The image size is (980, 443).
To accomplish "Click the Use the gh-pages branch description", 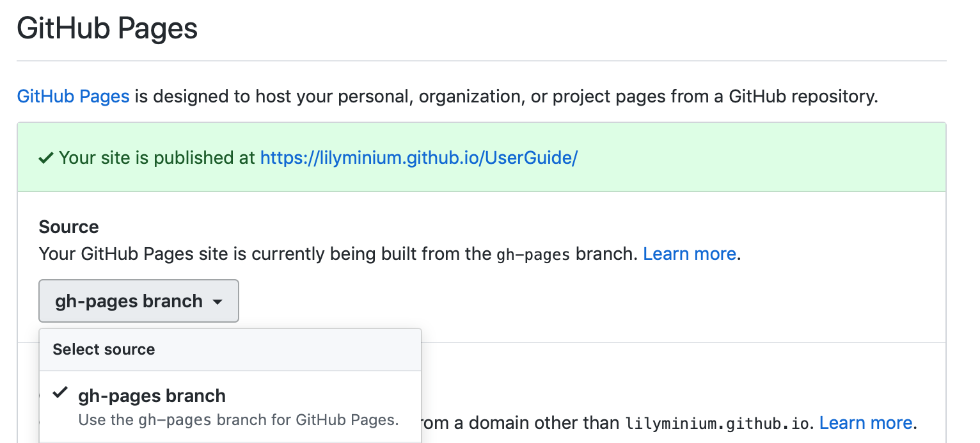I will point(237,420).
